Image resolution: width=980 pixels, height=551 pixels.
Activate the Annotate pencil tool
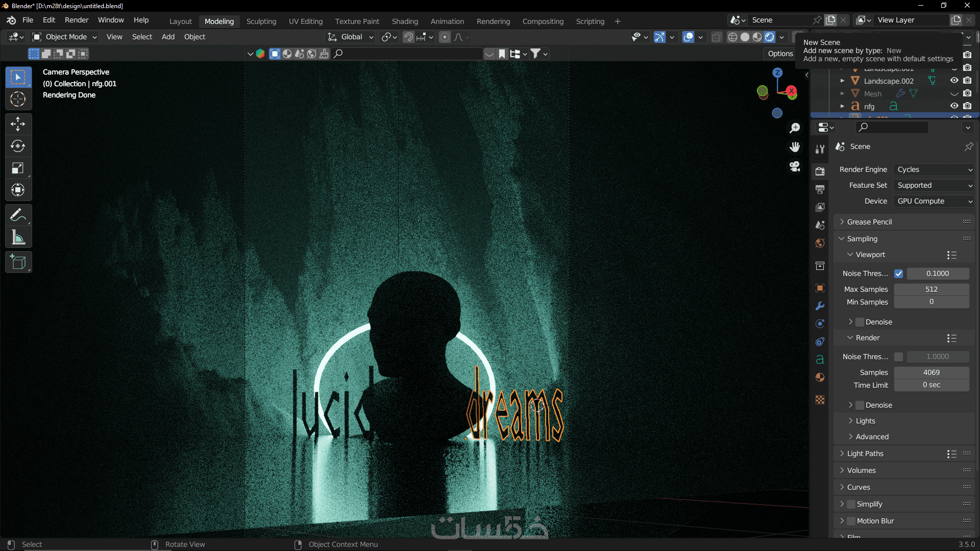click(x=18, y=215)
